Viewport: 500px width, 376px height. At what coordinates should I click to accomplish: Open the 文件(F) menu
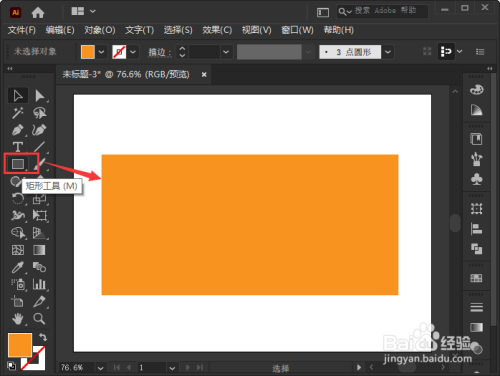point(21,30)
